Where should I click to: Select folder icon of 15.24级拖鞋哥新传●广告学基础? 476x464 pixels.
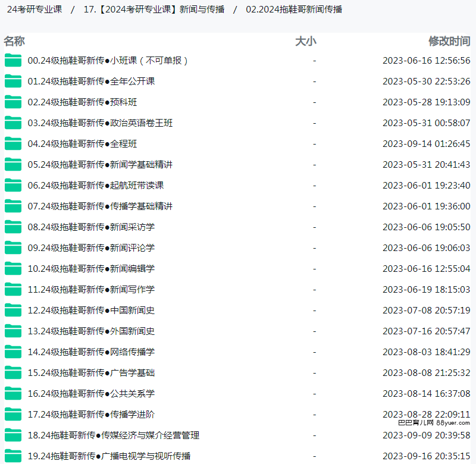[13, 372]
